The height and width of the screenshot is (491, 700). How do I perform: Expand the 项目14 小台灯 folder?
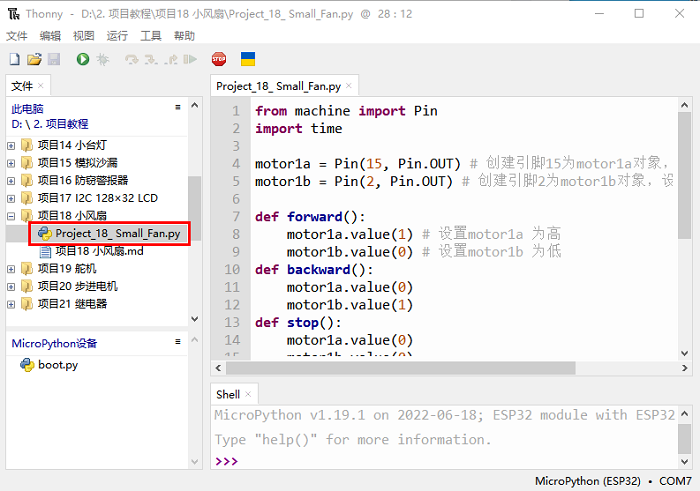point(11,145)
